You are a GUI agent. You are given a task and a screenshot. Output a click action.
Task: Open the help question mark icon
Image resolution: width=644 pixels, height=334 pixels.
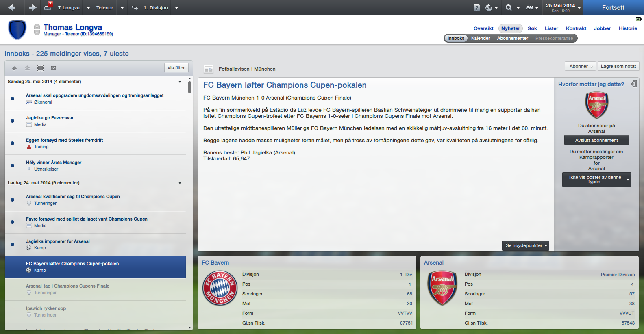point(476,8)
